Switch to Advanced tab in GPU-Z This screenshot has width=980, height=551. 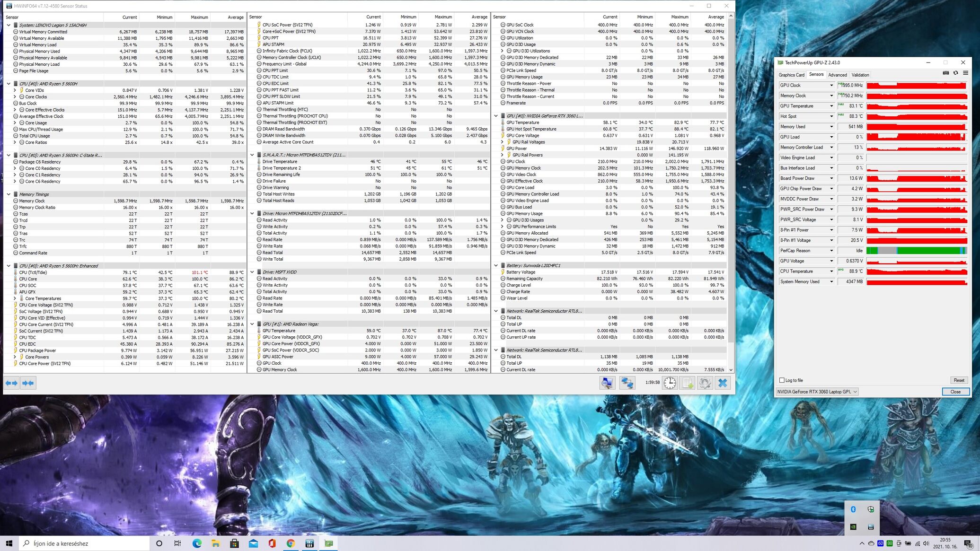coord(838,75)
